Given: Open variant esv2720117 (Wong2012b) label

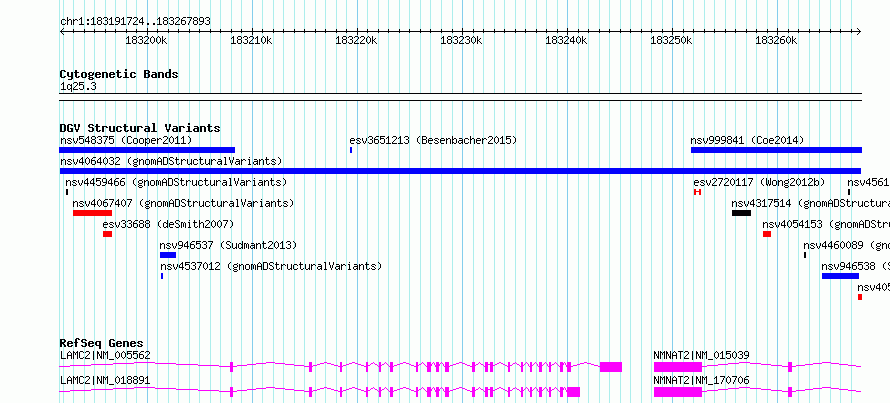Looking at the screenshot, I should 759,182.
